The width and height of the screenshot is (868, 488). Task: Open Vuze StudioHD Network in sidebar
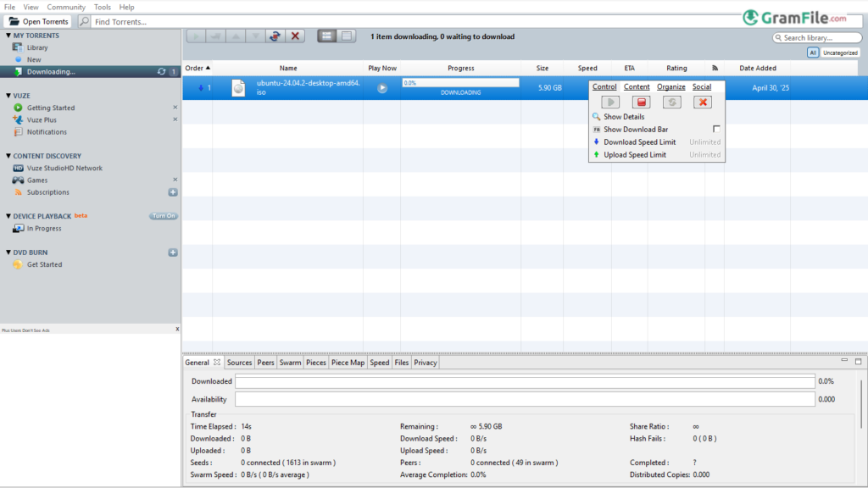(x=64, y=169)
